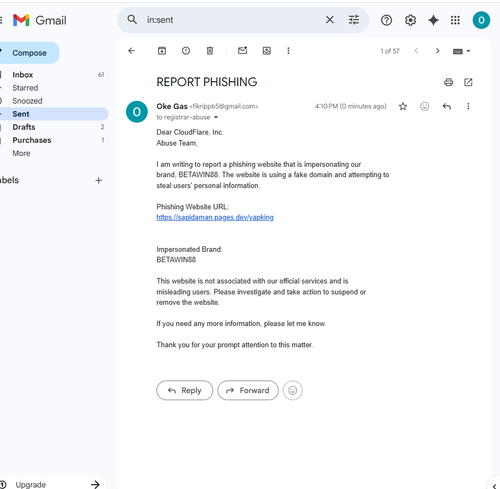Screen dimensions: 500x489
Task: Report this email as spam
Action: pyautogui.click(x=186, y=51)
